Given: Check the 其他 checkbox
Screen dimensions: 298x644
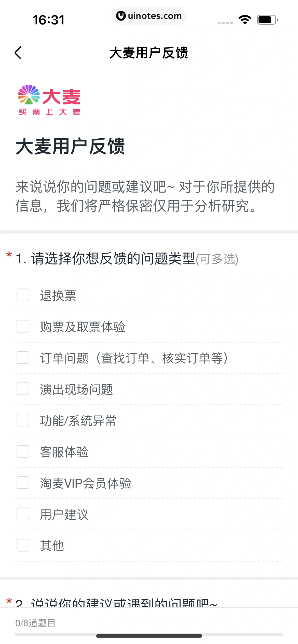Looking at the screenshot, I should 23,545.
